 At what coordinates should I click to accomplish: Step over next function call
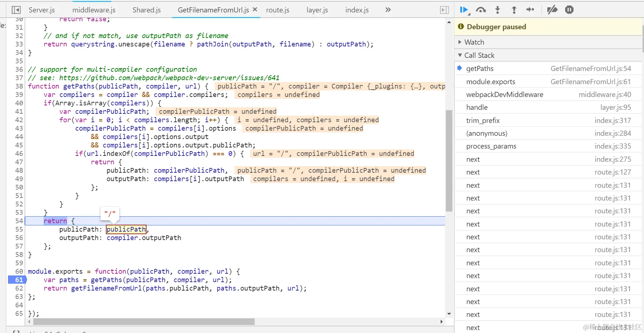481,10
